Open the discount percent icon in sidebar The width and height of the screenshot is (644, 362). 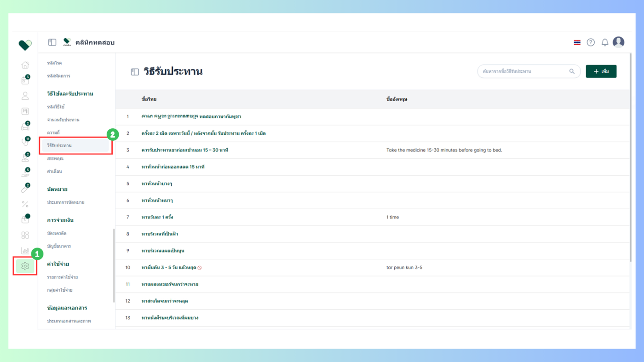coord(25,204)
